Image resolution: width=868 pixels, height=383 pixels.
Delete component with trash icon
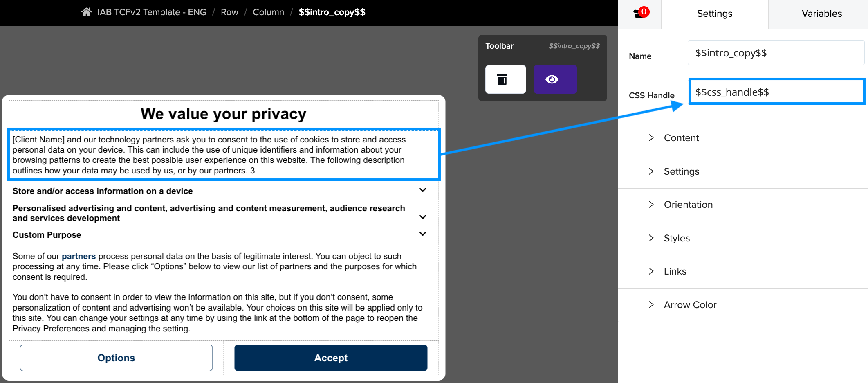[505, 79]
